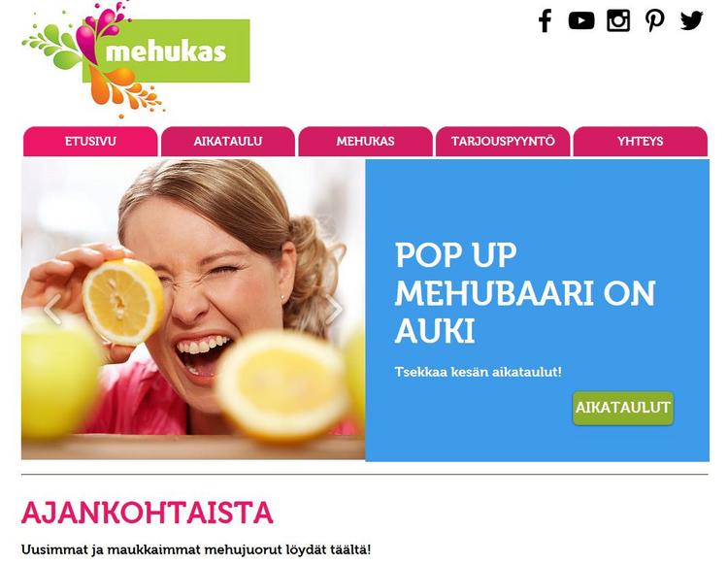Screen dimensions: 728x565
Task: Click the AJANKOHTAISTA heading
Action: [148, 513]
